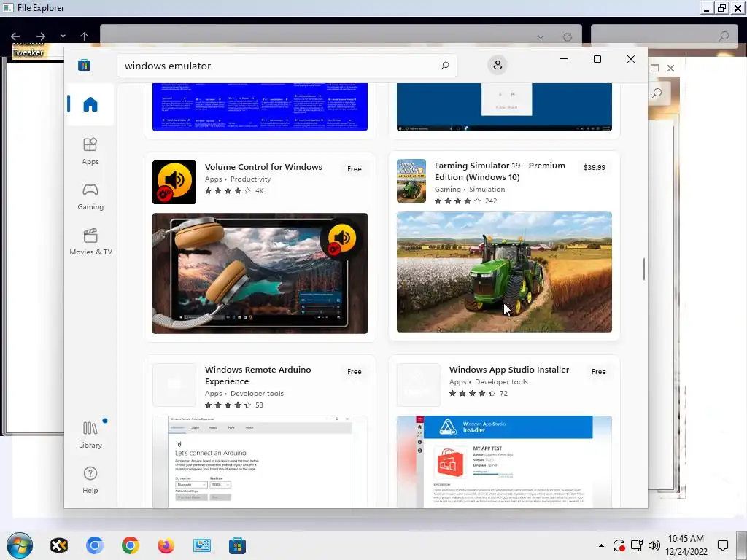Click the Windows Start orb
The width and height of the screenshot is (747, 560).
coord(20,545)
